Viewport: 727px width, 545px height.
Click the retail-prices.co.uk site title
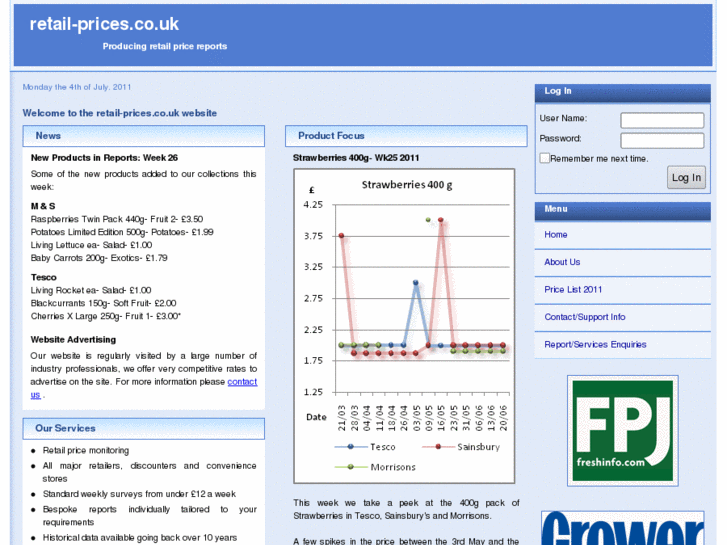click(104, 24)
